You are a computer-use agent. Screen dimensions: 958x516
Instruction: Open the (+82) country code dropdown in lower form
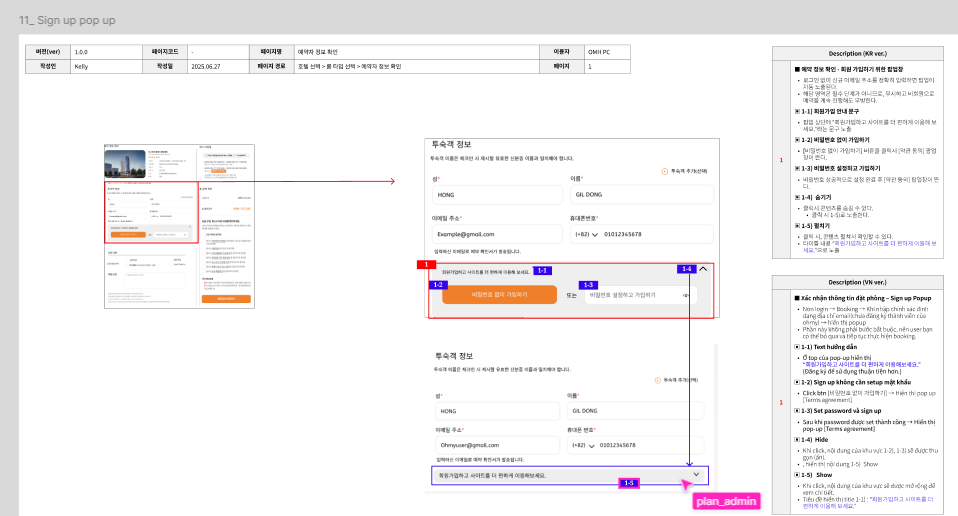tap(593, 445)
